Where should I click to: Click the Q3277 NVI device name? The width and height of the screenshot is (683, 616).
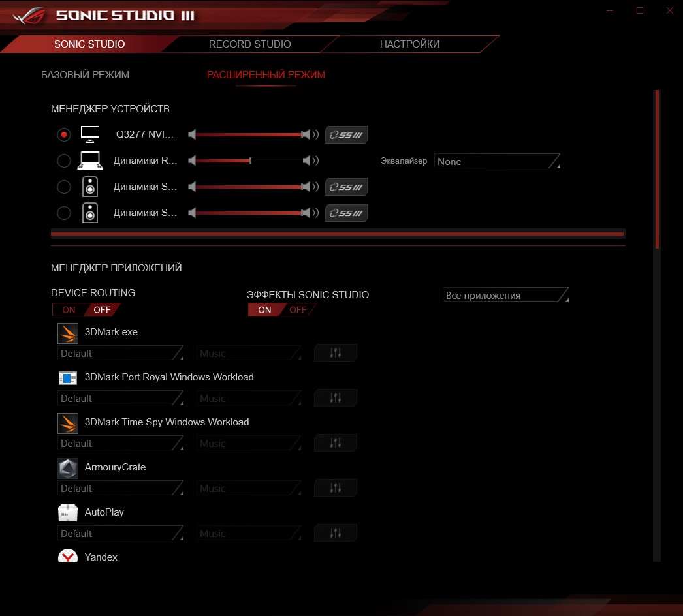pyautogui.click(x=144, y=134)
